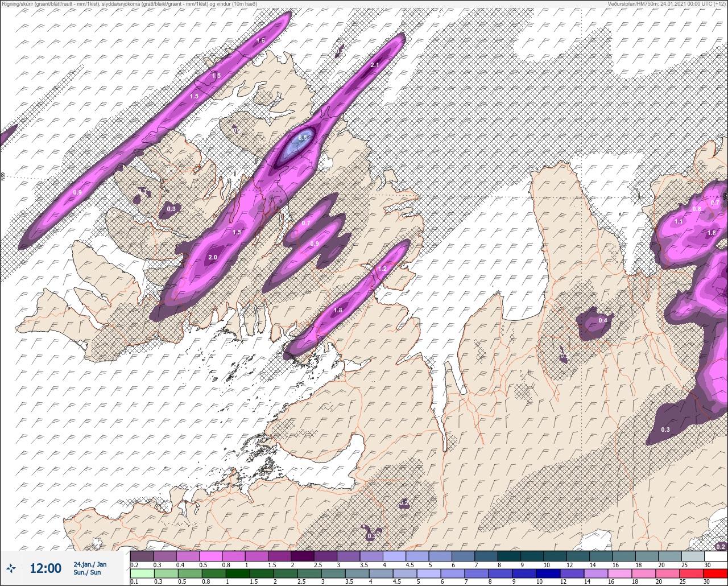Select the bright red 30 lower legend swatch

pyautogui.click(x=716, y=573)
